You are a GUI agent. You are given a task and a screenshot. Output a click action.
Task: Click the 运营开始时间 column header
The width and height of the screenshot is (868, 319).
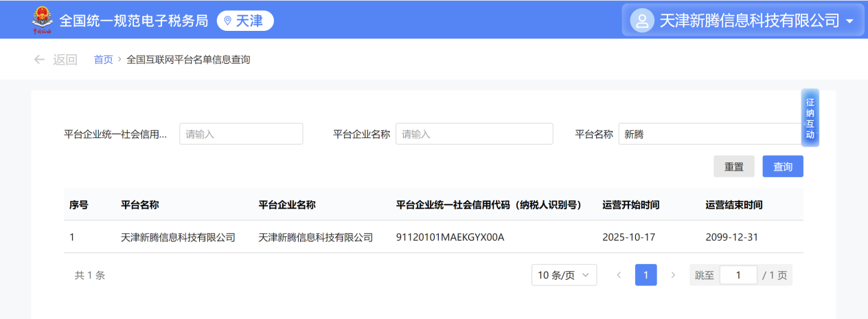click(x=631, y=204)
